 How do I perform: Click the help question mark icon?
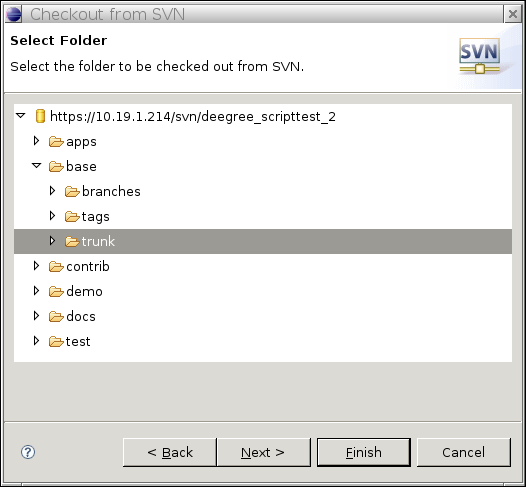click(28, 452)
